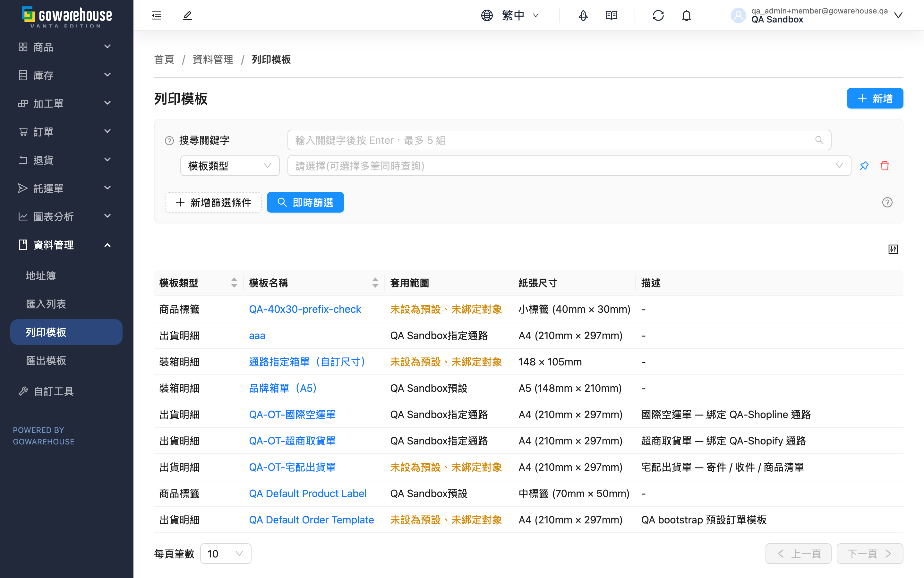Open template QA-40x30-prefix-check
This screenshot has width=924, height=578.
coord(305,309)
